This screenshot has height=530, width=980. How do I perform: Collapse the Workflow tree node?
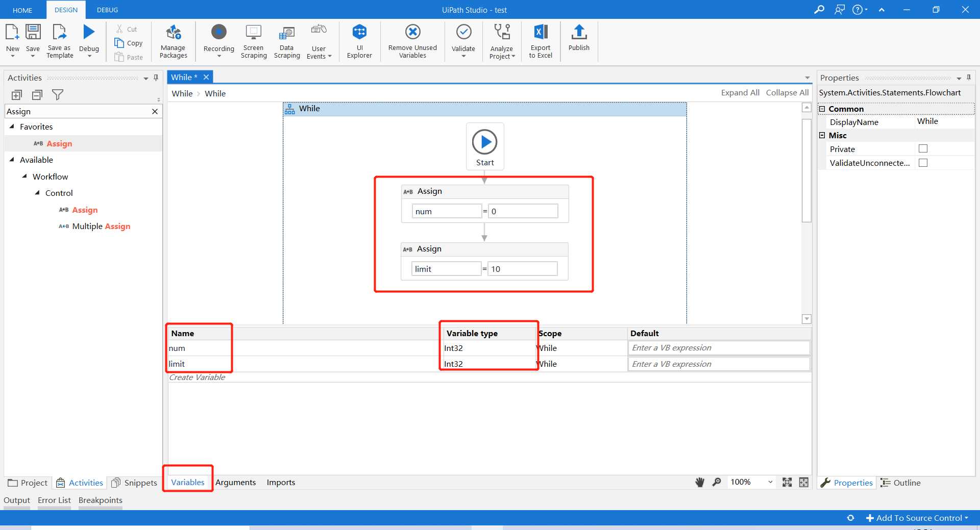(24, 176)
